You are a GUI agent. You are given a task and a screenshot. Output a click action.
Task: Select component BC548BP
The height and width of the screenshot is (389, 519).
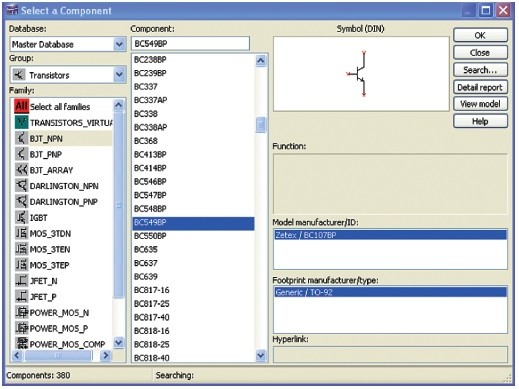(193, 209)
